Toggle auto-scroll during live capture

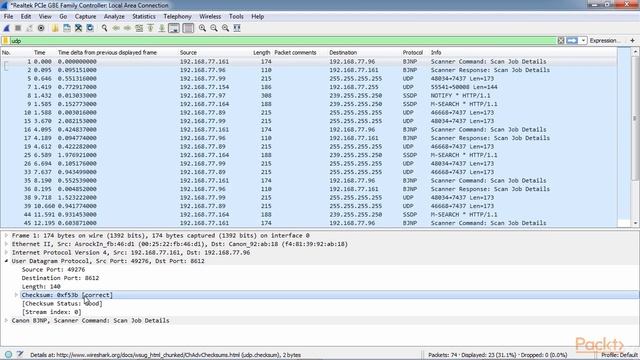pyautogui.click(x=174, y=28)
